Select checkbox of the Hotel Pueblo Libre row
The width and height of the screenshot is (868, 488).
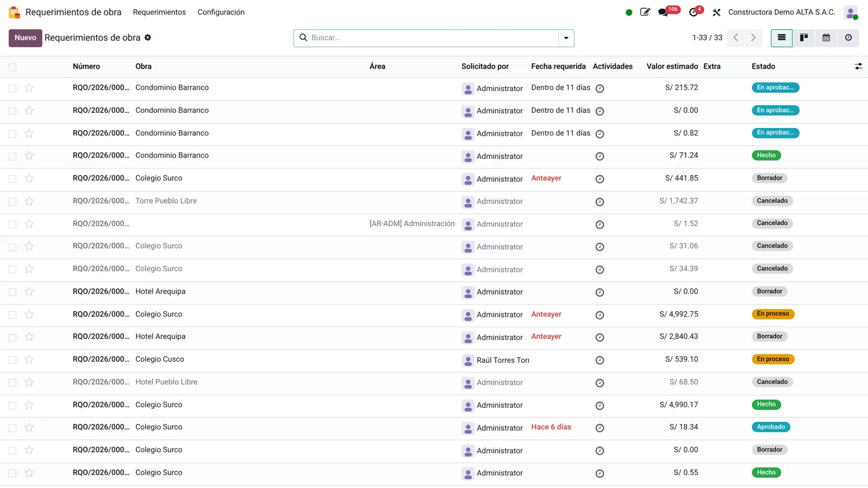[12, 383]
